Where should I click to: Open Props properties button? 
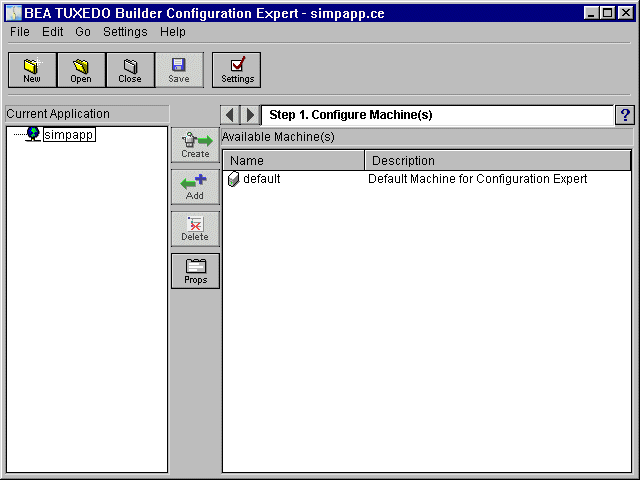196,271
